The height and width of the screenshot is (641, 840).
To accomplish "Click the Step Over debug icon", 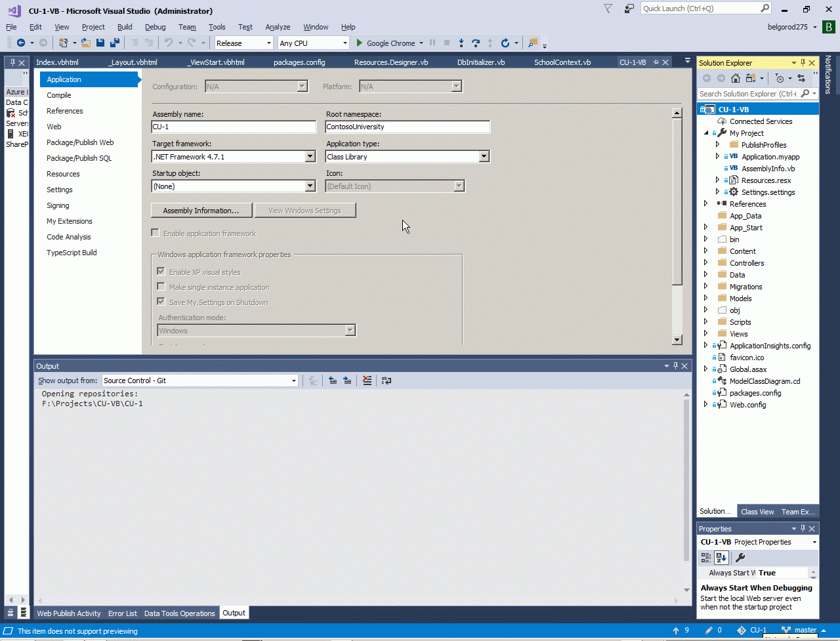I will [476, 43].
